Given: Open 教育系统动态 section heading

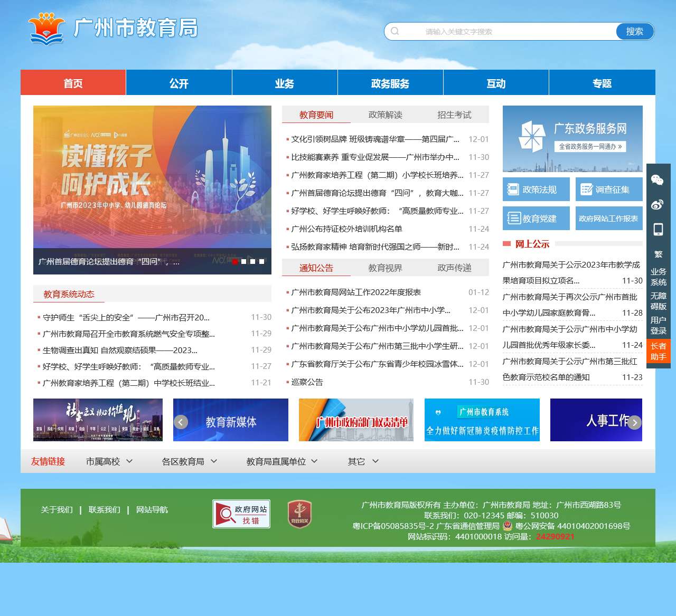Looking at the screenshot, I should pyautogui.click(x=69, y=294).
